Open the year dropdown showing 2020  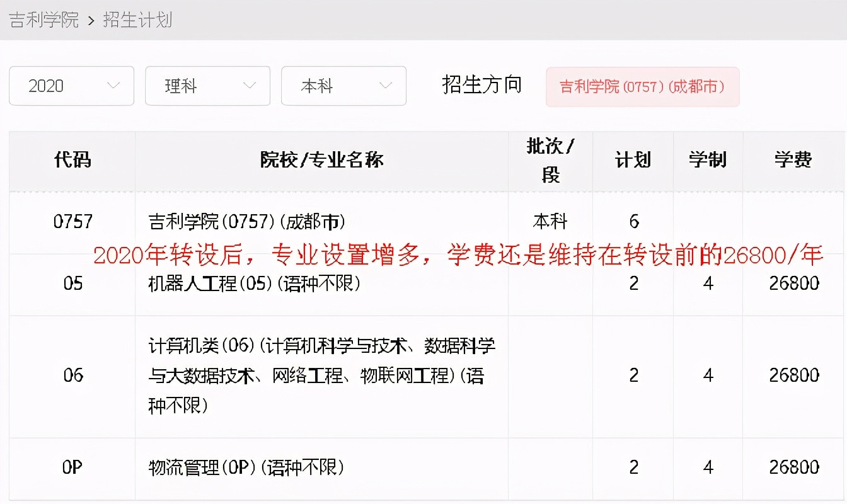click(71, 86)
